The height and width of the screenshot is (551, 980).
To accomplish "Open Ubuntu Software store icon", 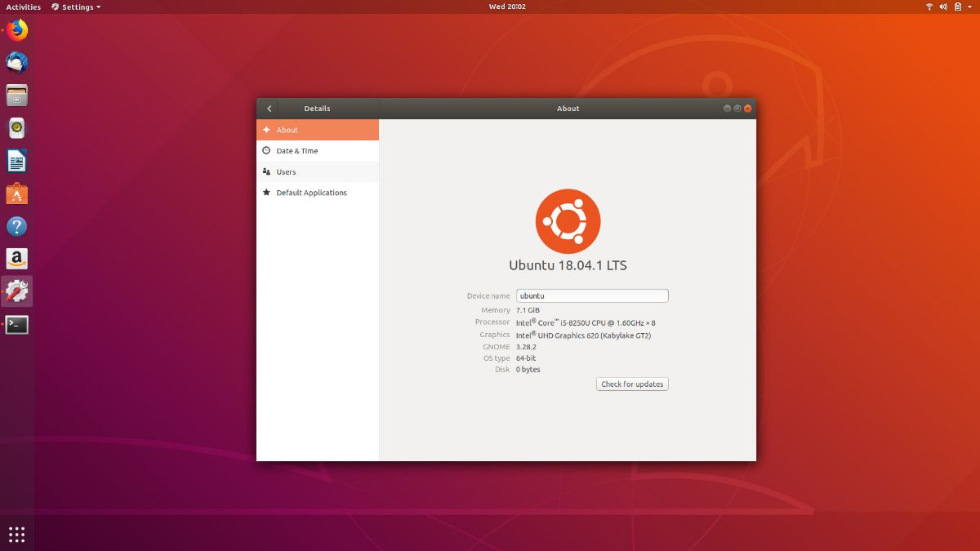I will [x=17, y=193].
